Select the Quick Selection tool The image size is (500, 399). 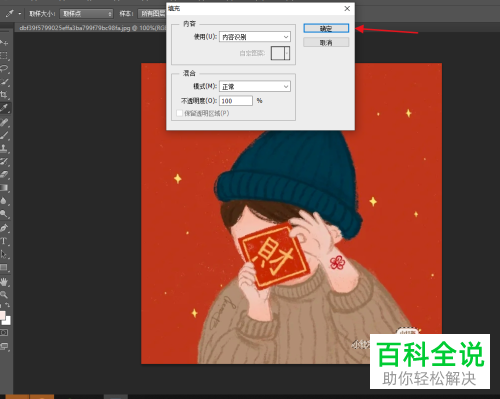(4, 82)
